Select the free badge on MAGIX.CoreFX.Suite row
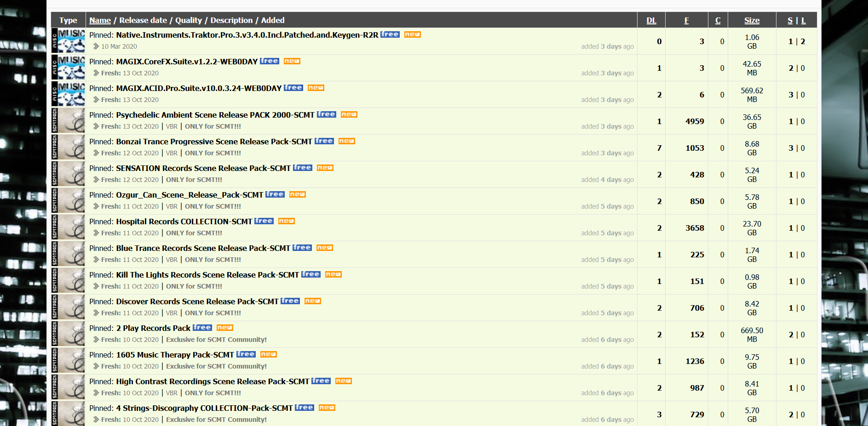 270,61
